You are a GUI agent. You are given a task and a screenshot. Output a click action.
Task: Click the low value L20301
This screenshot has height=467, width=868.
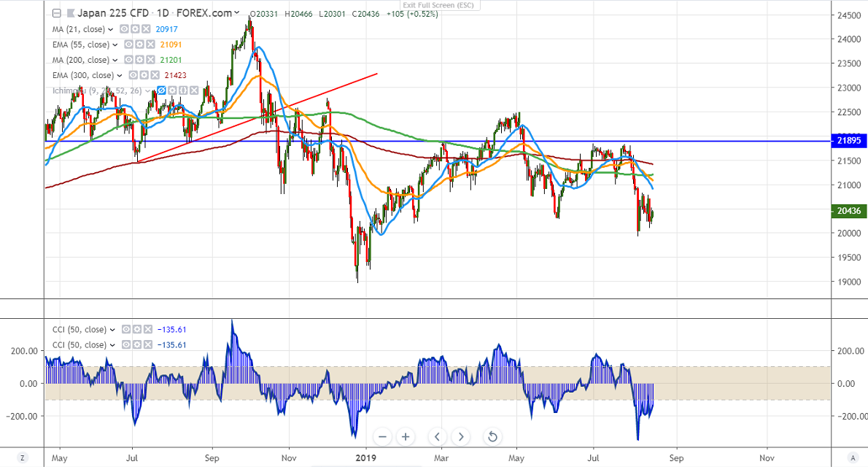click(333, 14)
